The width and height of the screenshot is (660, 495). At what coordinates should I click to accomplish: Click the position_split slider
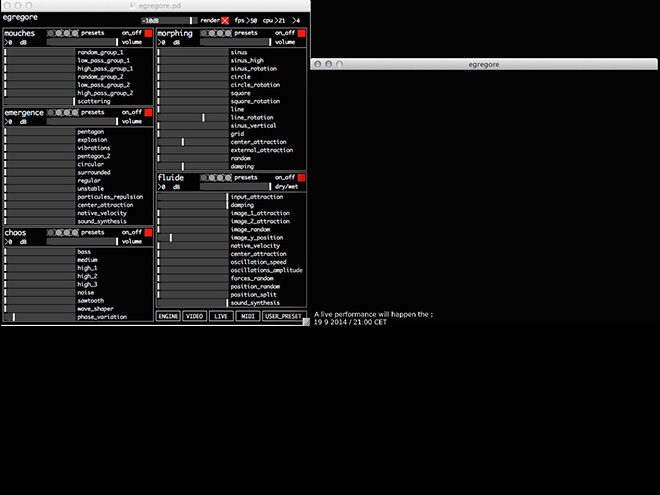click(x=193, y=295)
